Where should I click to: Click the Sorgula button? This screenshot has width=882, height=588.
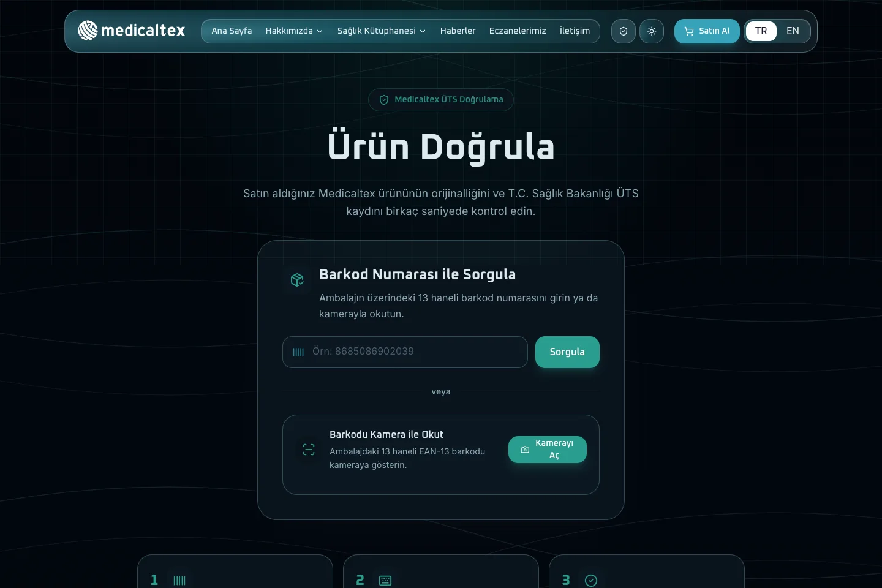567,352
